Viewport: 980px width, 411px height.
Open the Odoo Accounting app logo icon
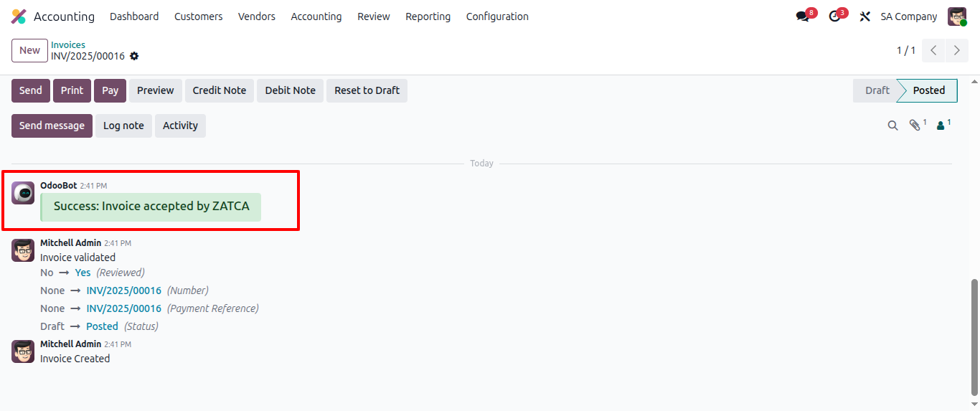(19, 16)
